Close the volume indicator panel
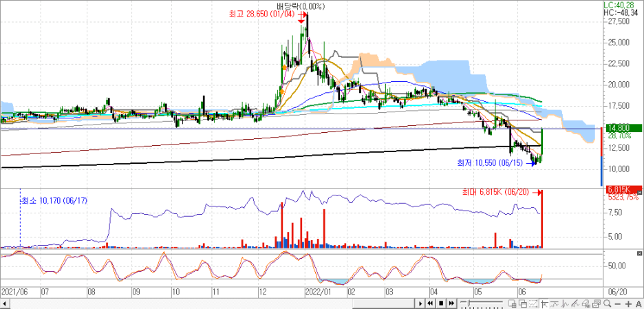This screenshot has height=309, width=644. pyautogui.click(x=639, y=192)
